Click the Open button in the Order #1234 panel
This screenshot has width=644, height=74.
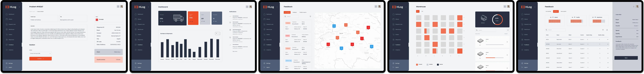pos(626,58)
